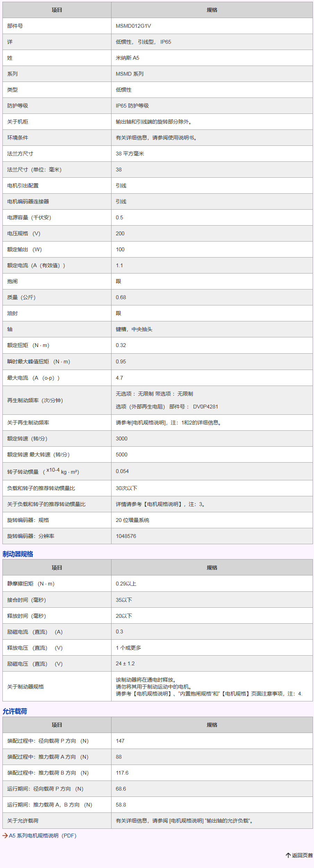
Task: Select the rotor inertia value 0.054
Action: (x=122, y=471)
